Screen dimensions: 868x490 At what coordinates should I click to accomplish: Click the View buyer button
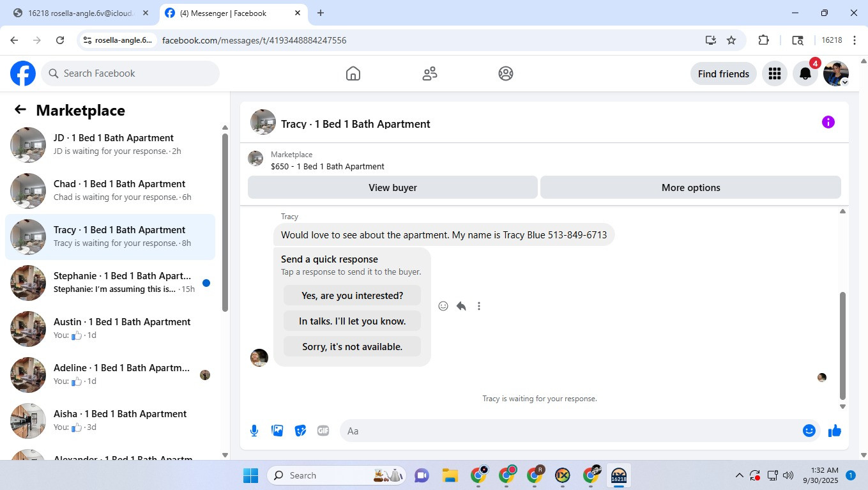click(393, 188)
